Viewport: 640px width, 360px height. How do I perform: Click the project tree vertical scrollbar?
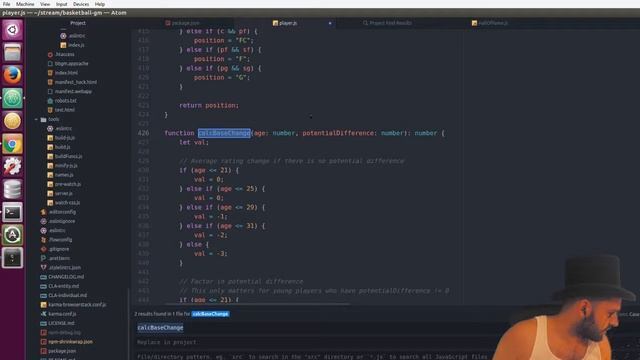click(129, 324)
